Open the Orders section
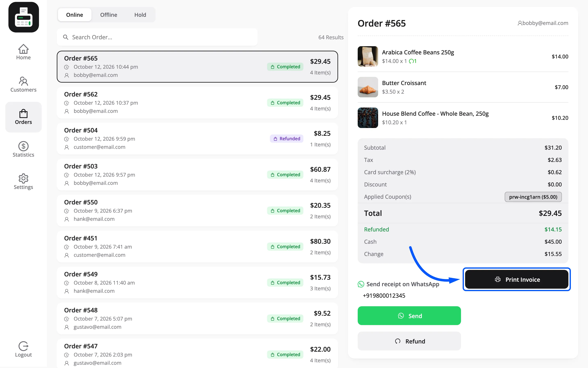588x368 pixels. click(x=23, y=117)
